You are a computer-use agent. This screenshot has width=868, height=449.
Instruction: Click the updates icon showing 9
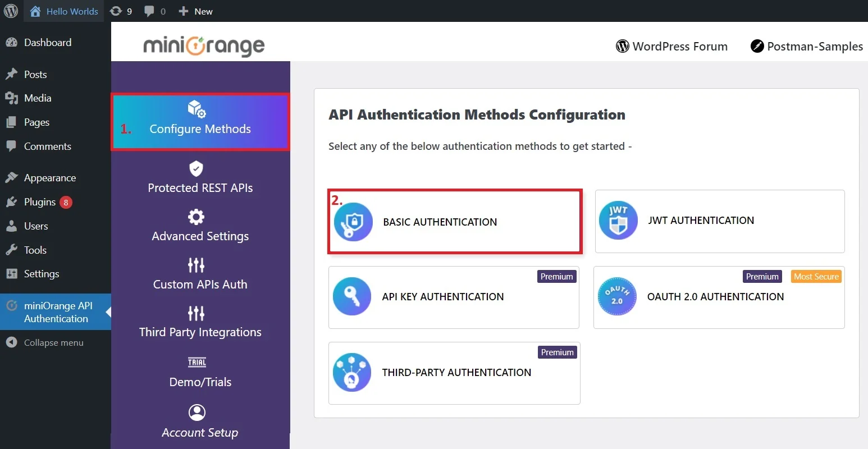[121, 11]
